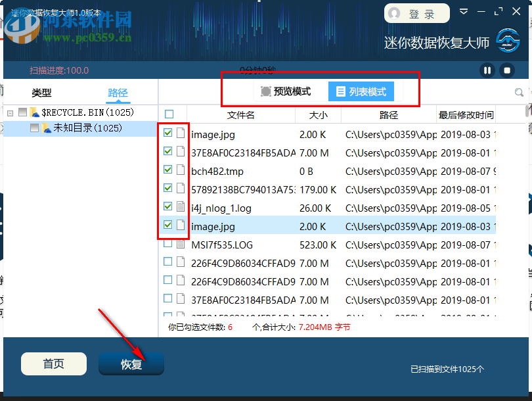Collapse the $RECYCLE.BIN tree node

(9, 112)
